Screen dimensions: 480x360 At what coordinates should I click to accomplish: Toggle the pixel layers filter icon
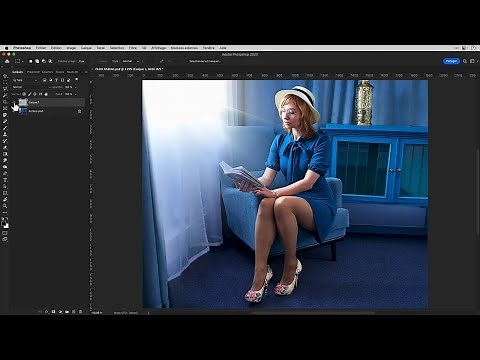coord(44,80)
